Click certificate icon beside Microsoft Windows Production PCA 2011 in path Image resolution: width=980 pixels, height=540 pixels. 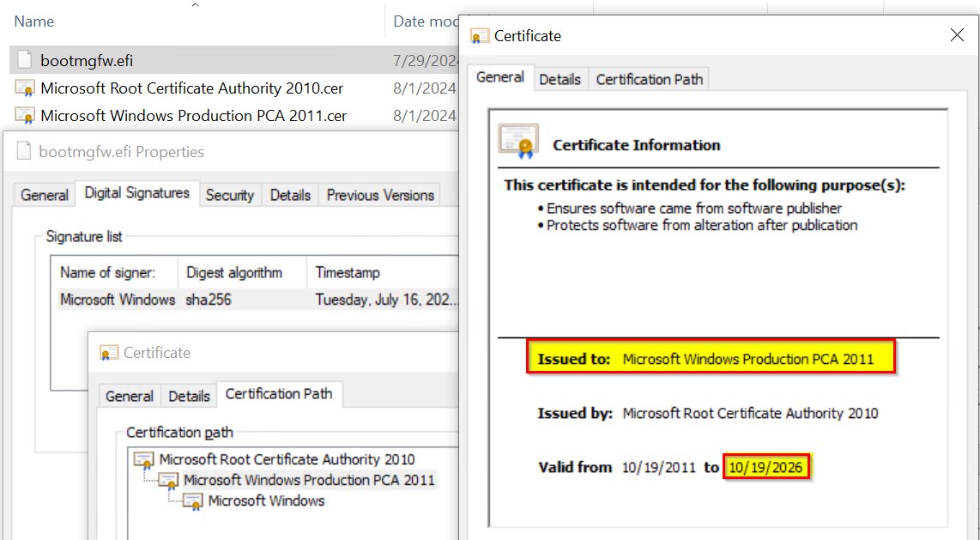coord(168,481)
